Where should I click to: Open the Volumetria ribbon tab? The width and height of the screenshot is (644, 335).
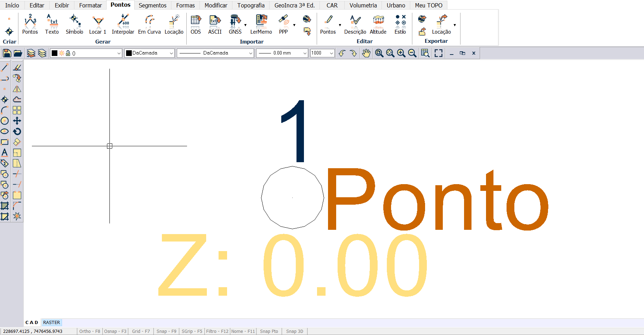(363, 5)
